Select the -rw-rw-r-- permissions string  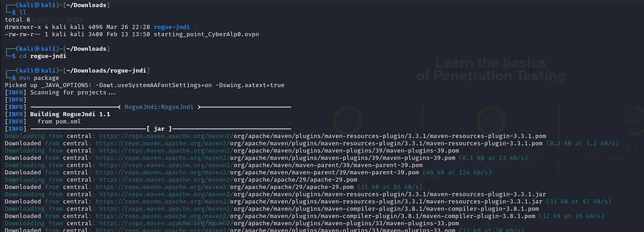coord(23,34)
